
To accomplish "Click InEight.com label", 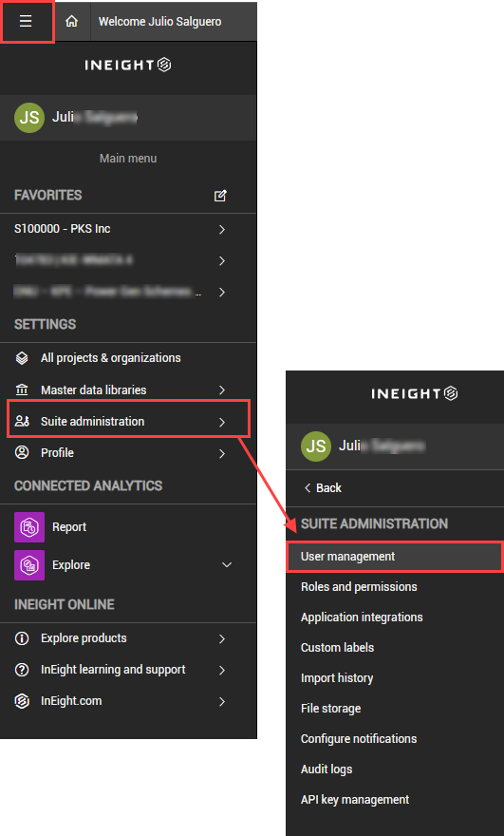I will coord(71,701).
